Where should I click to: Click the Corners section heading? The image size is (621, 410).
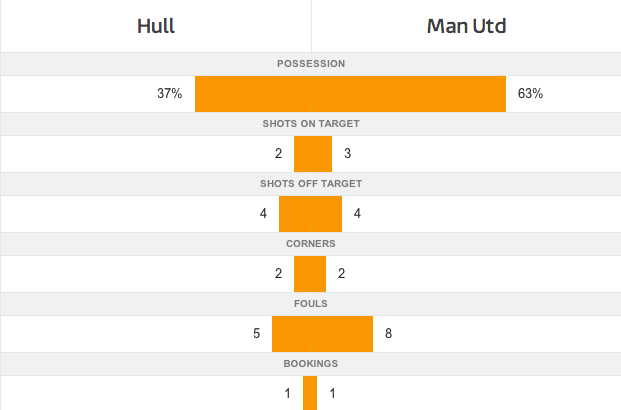coord(310,243)
